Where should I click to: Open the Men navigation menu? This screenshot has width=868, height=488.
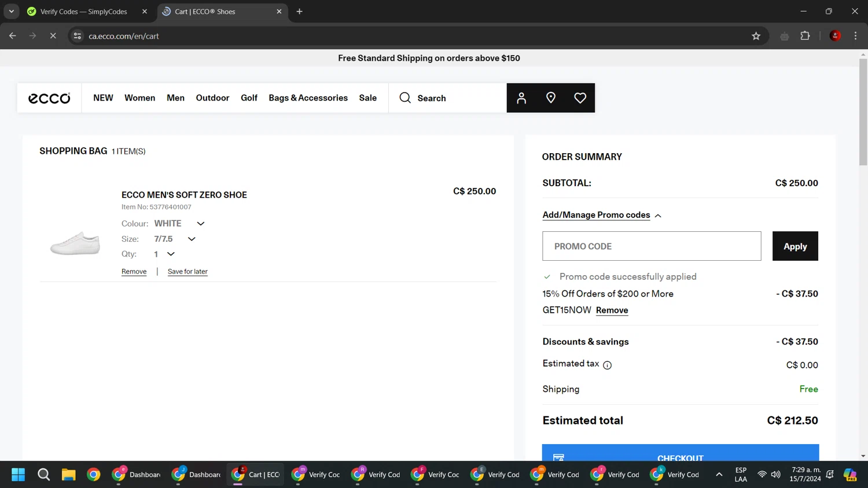click(175, 98)
